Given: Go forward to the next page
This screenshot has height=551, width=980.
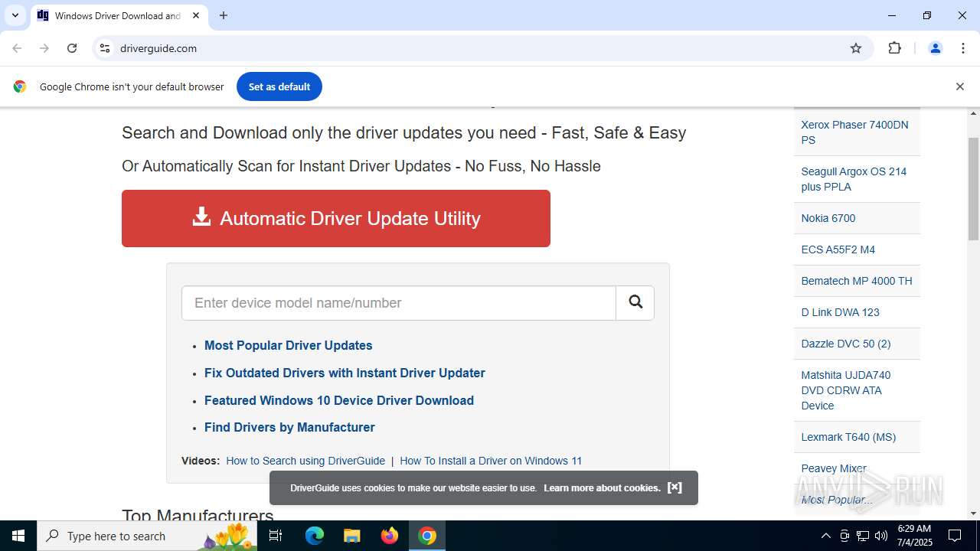Looking at the screenshot, I should coord(44,48).
